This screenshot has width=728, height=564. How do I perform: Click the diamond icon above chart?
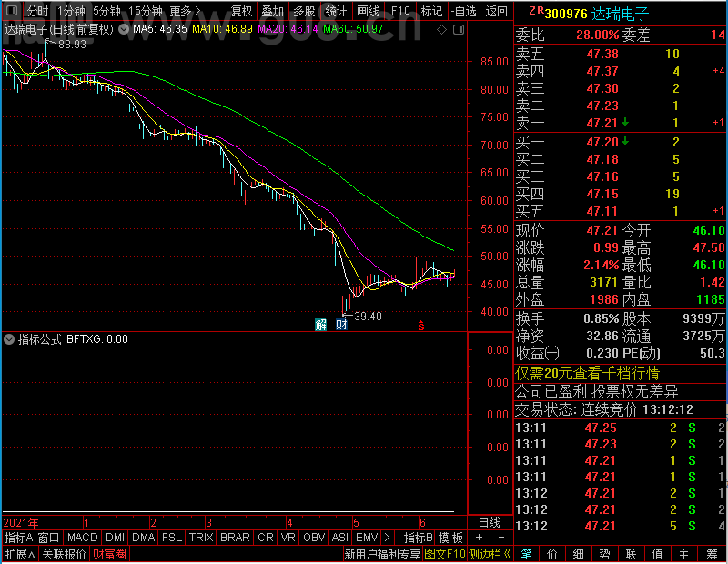click(441, 30)
